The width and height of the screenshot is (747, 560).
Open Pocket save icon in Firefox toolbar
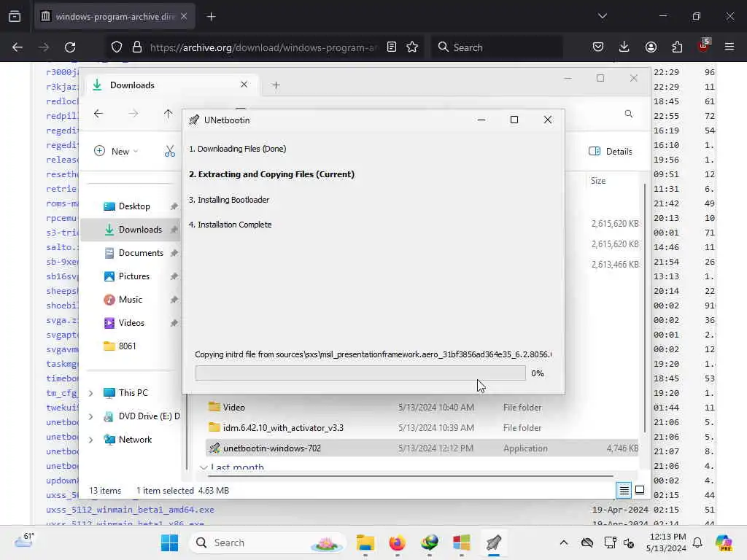598,47
